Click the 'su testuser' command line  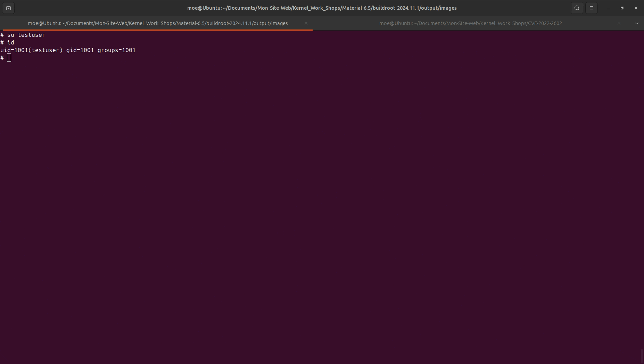click(x=23, y=35)
